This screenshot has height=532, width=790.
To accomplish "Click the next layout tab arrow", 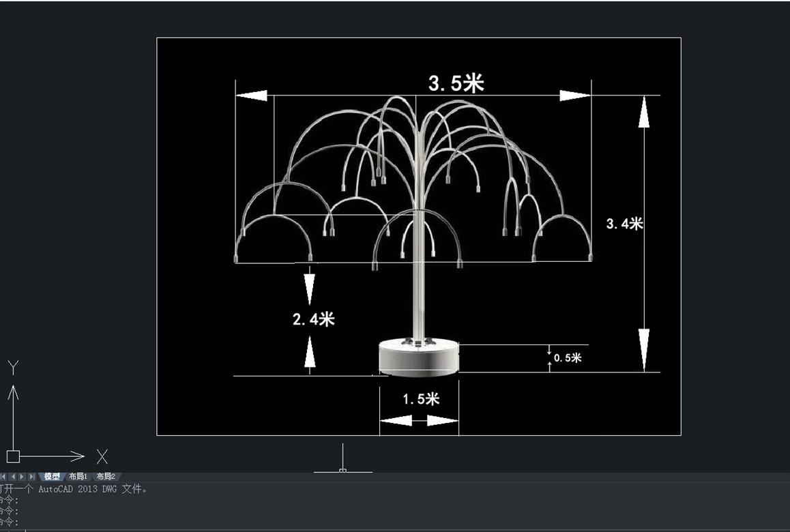I will point(22,477).
